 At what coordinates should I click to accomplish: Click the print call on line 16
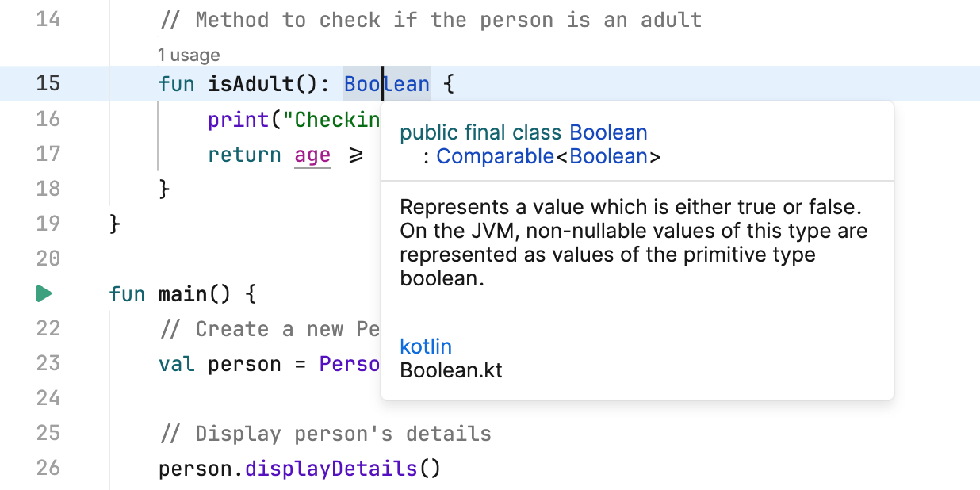pyautogui.click(x=239, y=120)
